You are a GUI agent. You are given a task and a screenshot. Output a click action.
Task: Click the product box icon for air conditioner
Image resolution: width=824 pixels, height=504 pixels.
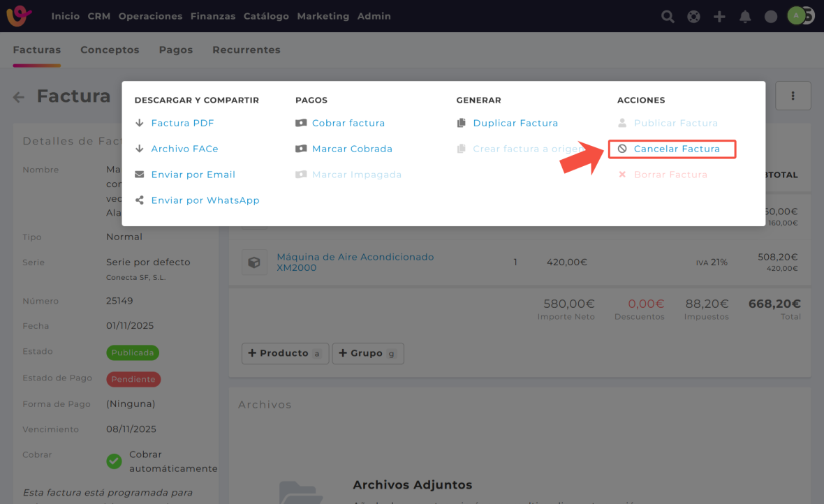point(254,262)
